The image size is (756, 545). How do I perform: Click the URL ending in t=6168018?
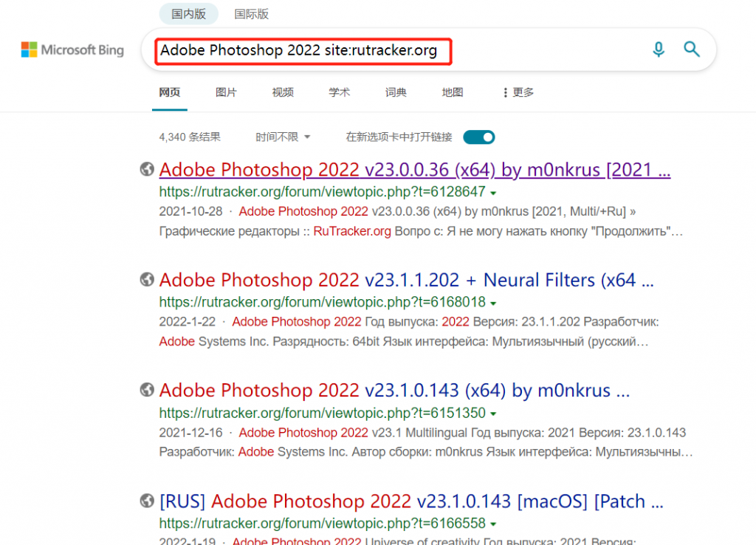point(322,302)
